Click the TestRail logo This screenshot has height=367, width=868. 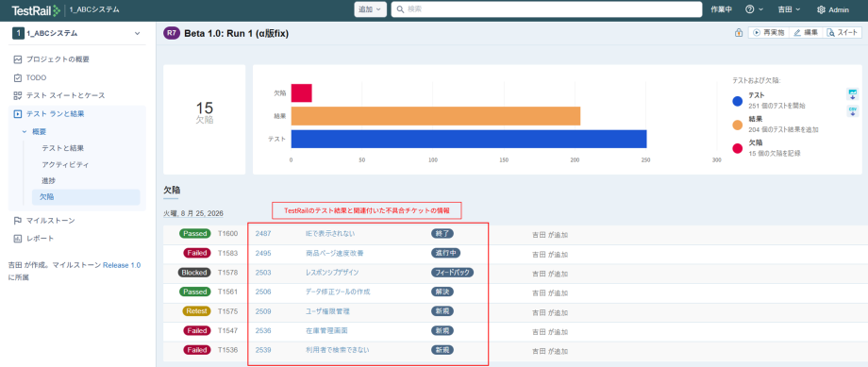[x=36, y=10]
